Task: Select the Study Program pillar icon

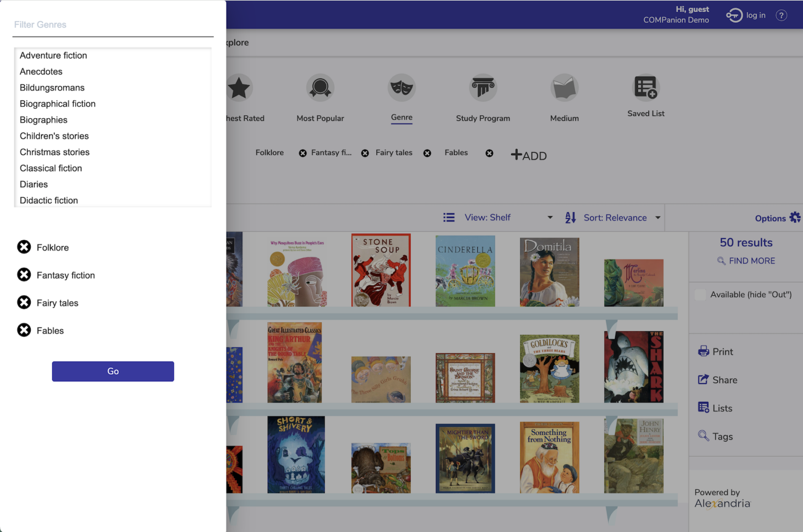Action: click(483, 88)
